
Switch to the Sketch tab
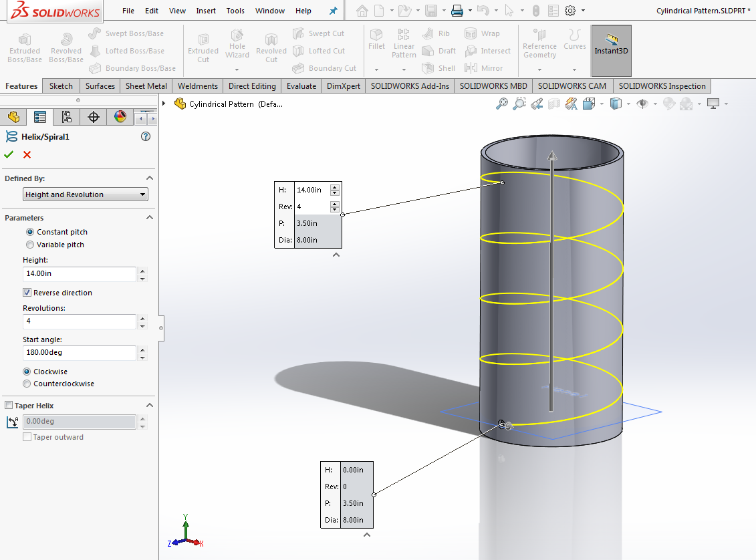[x=61, y=86]
